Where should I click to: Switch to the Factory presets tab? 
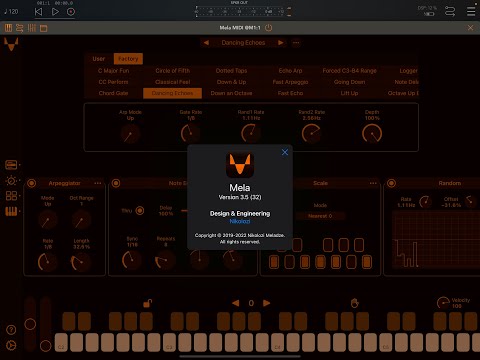tap(128, 59)
